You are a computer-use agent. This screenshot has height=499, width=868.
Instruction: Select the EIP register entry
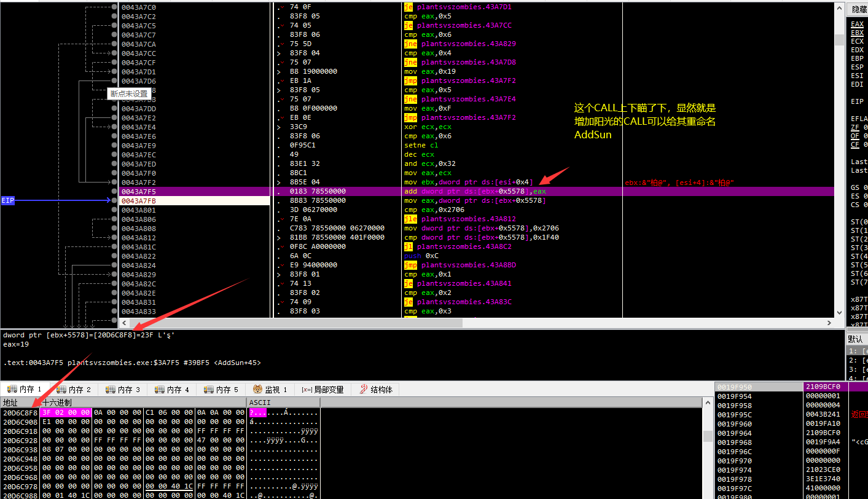857,102
